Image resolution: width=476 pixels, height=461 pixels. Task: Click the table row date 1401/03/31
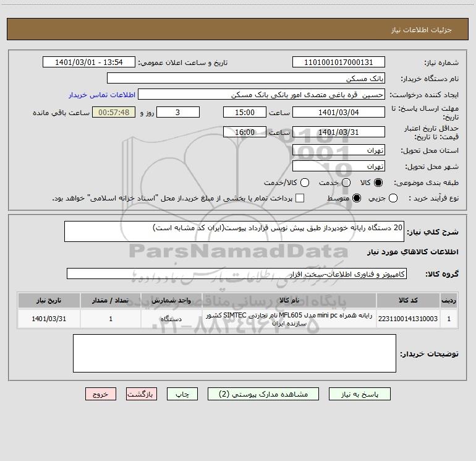49,319
